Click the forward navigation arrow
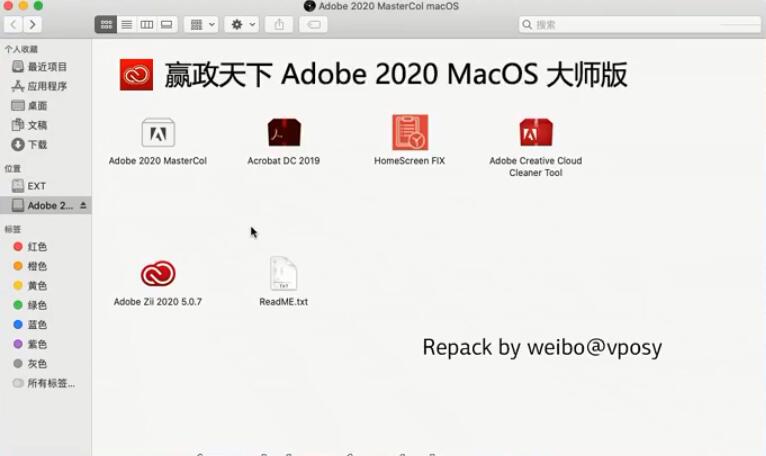 [32, 24]
